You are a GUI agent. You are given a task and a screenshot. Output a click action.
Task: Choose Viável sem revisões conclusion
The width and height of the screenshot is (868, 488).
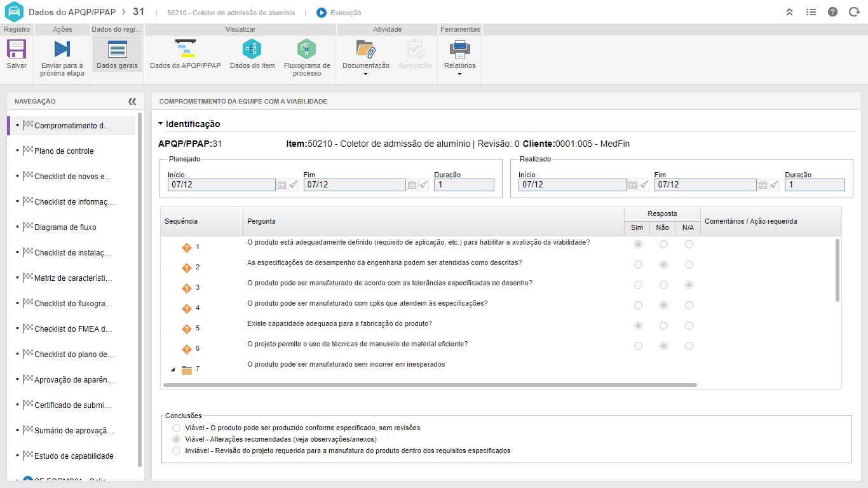pyautogui.click(x=177, y=428)
